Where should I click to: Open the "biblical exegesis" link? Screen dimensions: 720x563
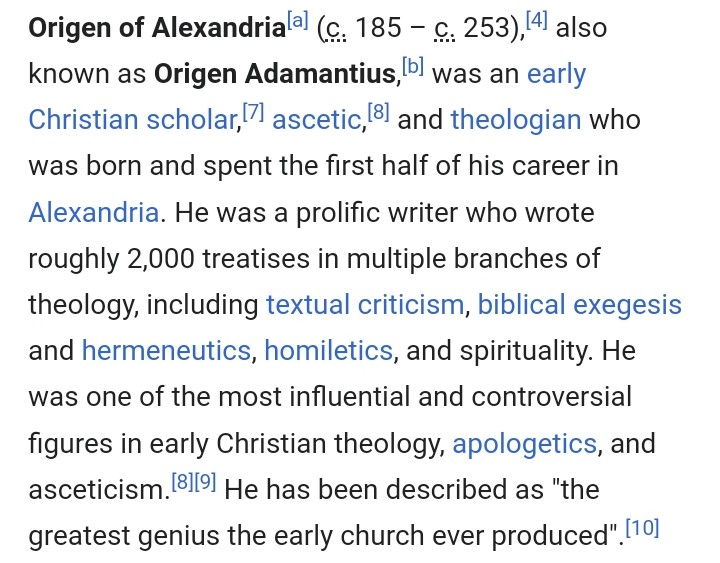click(x=580, y=305)
